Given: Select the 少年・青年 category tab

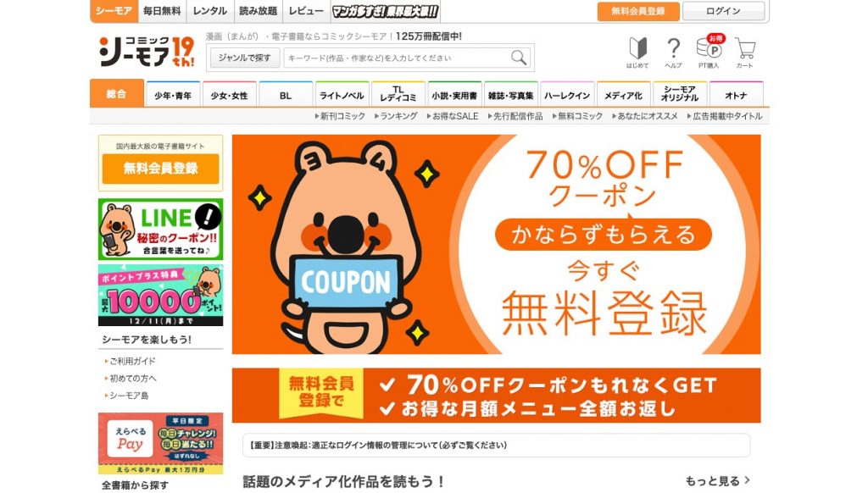Looking at the screenshot, I should (173, 95).
